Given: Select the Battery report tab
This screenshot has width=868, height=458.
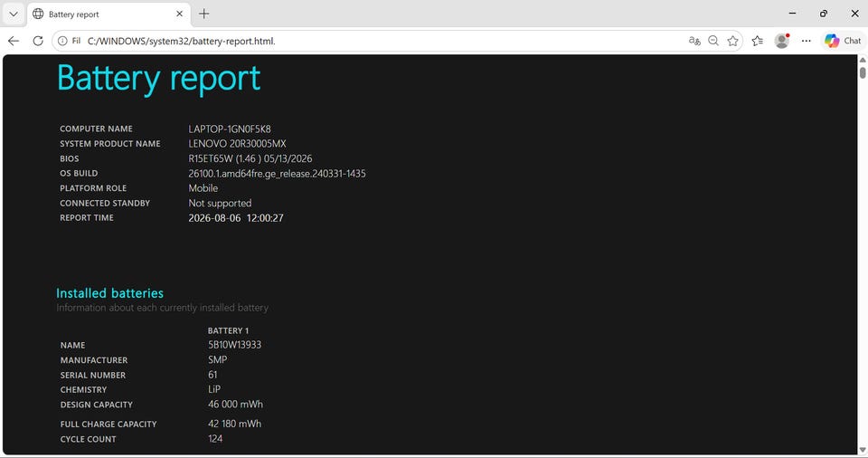Looking at the screenshot, I should tap(108, 14).
